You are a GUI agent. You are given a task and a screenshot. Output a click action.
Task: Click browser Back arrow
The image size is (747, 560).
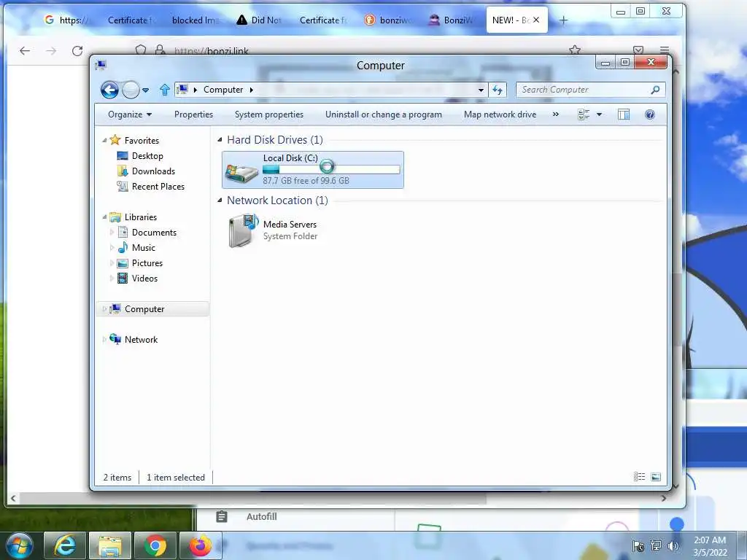pos(25,51)
